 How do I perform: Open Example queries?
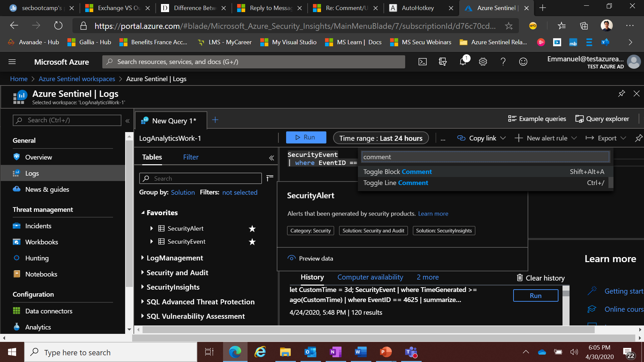537,119
